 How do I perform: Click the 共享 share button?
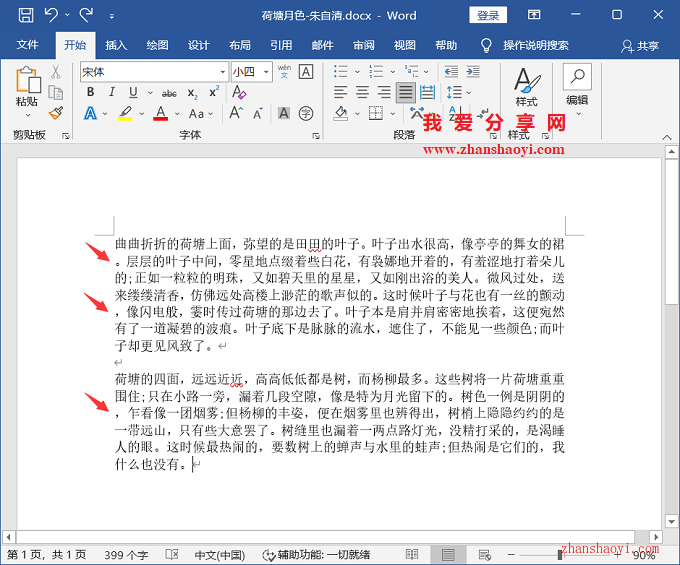640,46
